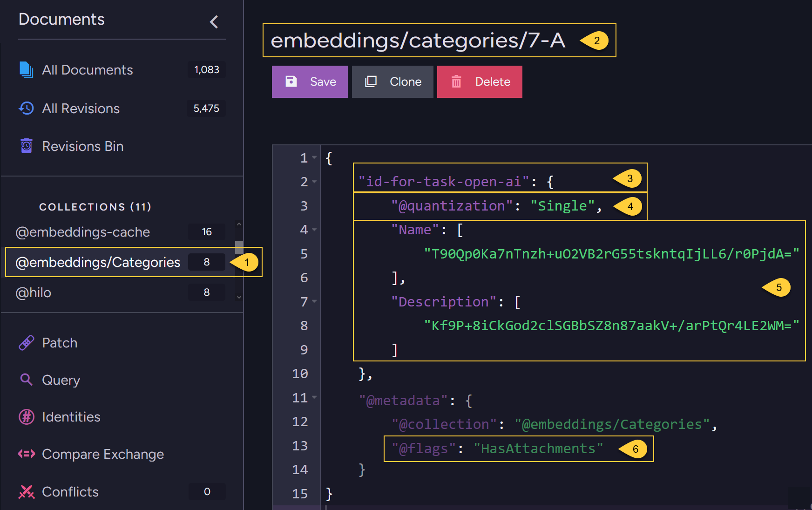This screenshot has height=510, width=812.
Task: Click the duplicate icon on Clone
Action: [x=371, y=82]
